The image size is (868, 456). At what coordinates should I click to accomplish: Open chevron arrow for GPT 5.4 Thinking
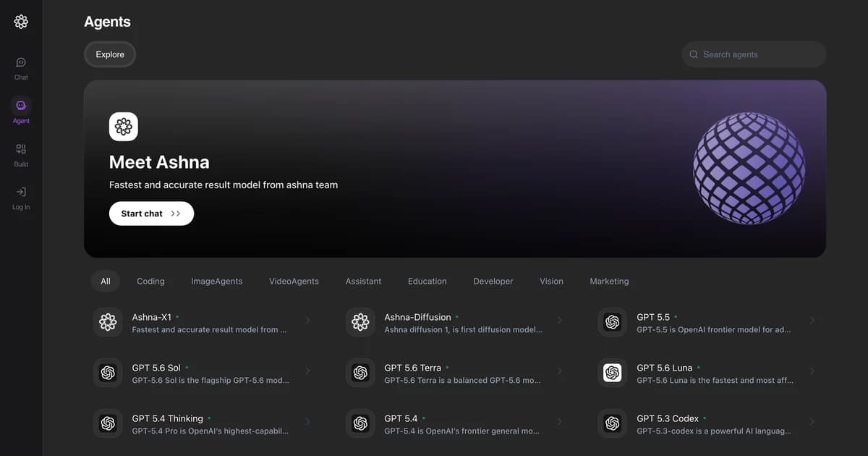[x=307, y=421]
